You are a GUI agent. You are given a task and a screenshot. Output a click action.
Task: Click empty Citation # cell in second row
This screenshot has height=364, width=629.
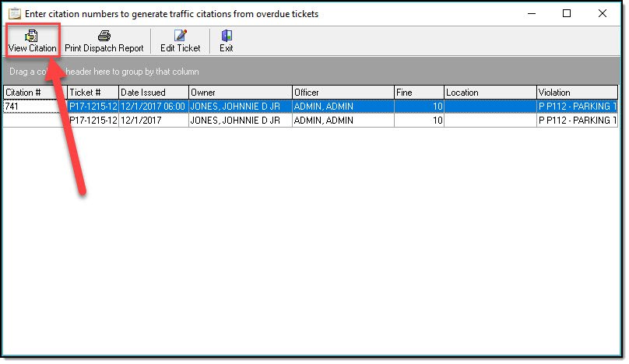click(33, 121)
